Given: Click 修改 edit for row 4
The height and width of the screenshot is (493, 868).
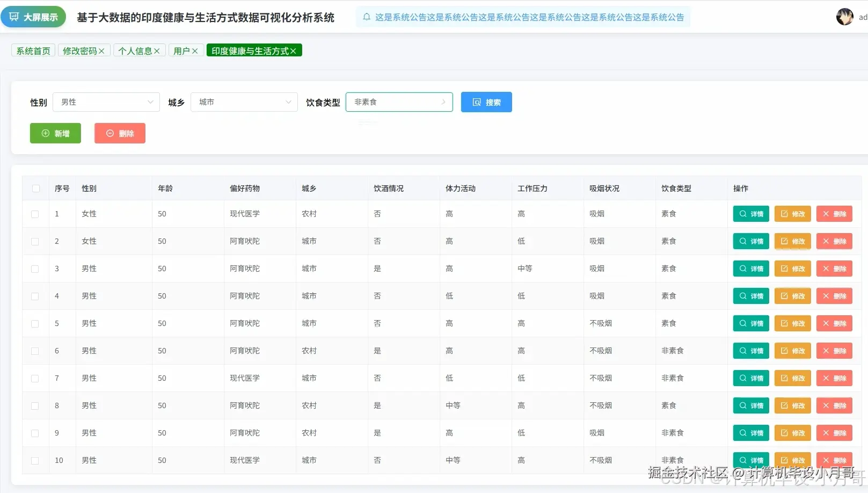Looking at the screenshot, I should click(792, 296).
